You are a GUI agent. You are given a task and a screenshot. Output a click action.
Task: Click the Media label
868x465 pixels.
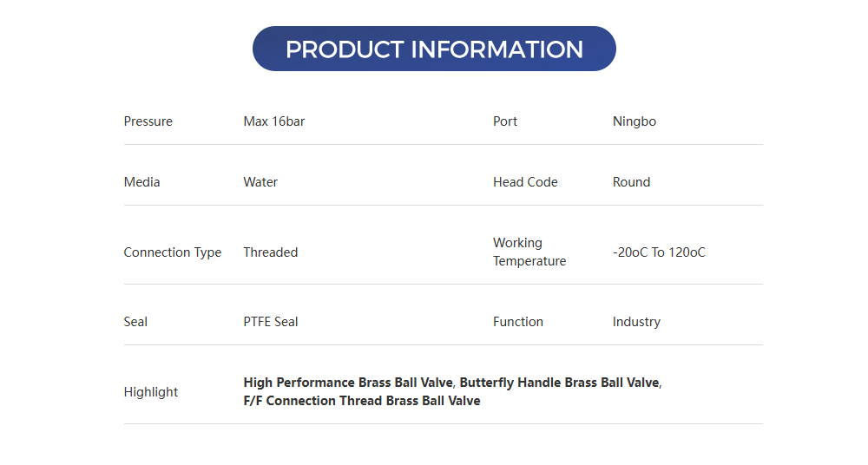coord(142,182)
